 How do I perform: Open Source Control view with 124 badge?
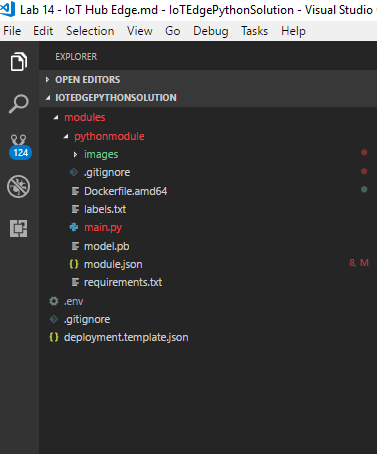pyautogui.click(x=19, y=146)
